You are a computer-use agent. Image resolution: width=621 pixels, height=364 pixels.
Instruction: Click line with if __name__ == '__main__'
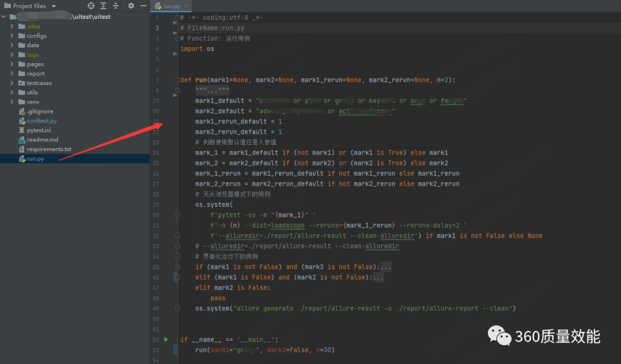pos(229,339)
